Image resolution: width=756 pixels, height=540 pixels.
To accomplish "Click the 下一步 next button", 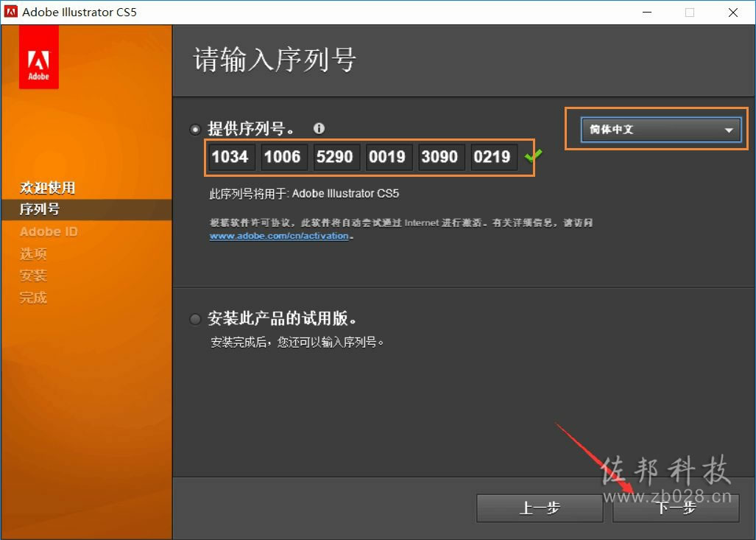I will coord(676,508).
